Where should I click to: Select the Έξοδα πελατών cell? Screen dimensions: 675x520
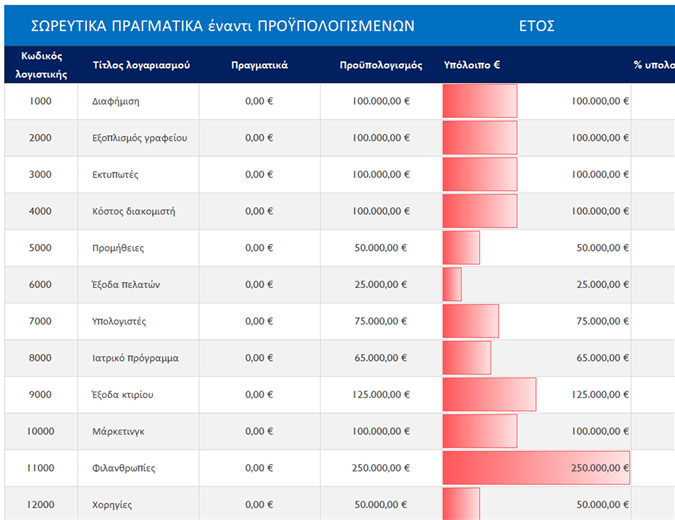tap(139, 285)
